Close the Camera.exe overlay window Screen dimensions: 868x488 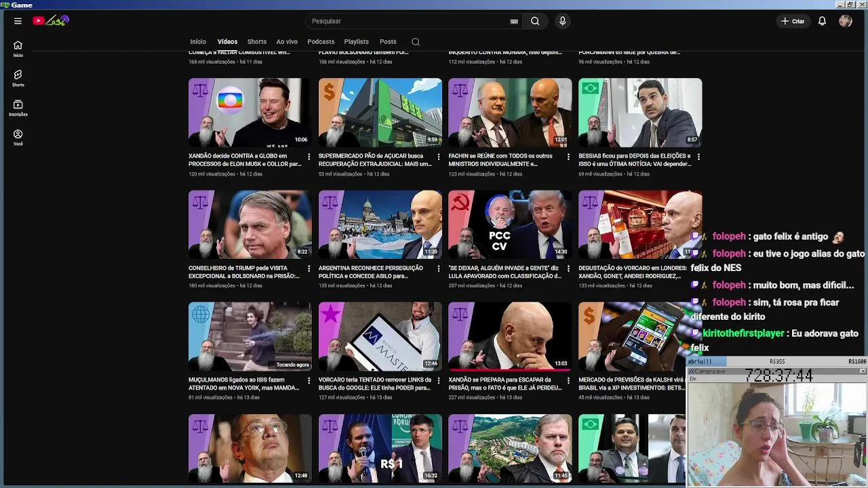pos(863,371)
